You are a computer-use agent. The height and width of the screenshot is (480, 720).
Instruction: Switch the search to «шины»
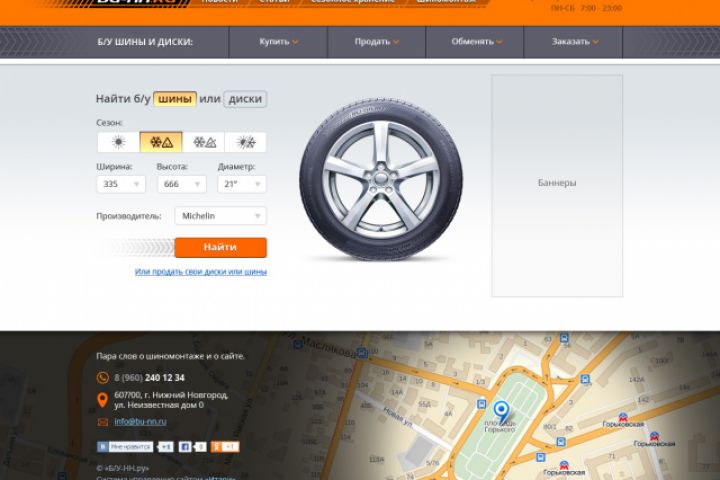point(175,99)
